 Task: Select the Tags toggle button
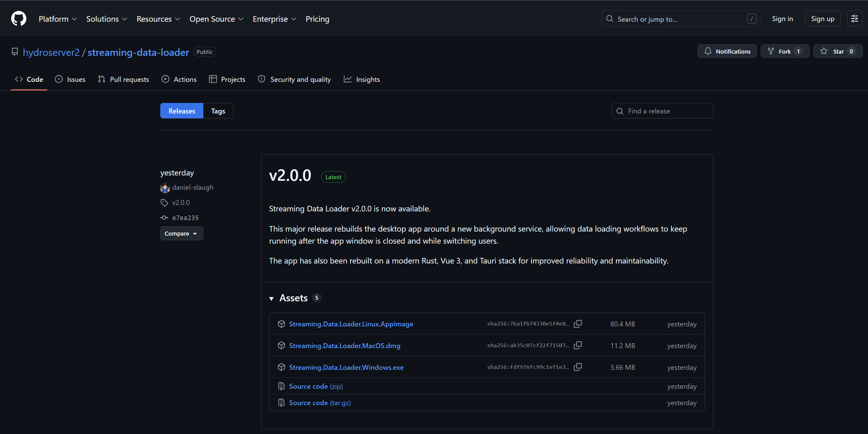tap(218, 111)
